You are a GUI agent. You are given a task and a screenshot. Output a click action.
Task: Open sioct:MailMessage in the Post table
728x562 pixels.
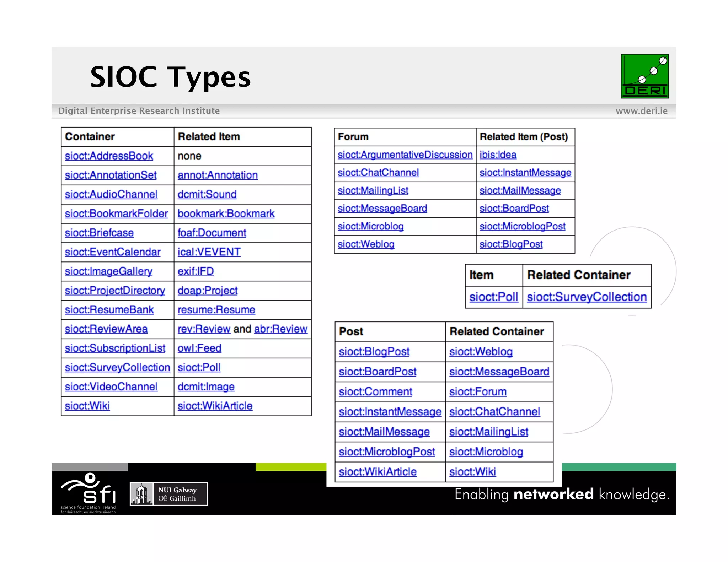click(x=384, y=432)
